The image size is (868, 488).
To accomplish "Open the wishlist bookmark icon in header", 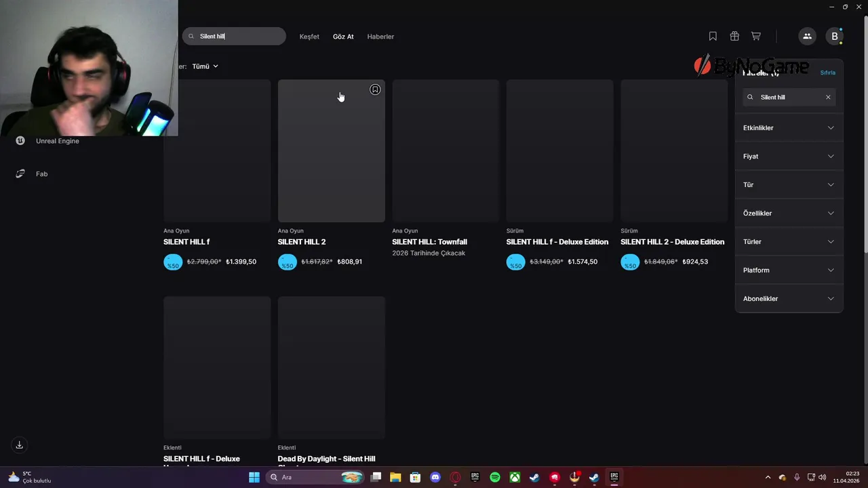I will (713, 37).
